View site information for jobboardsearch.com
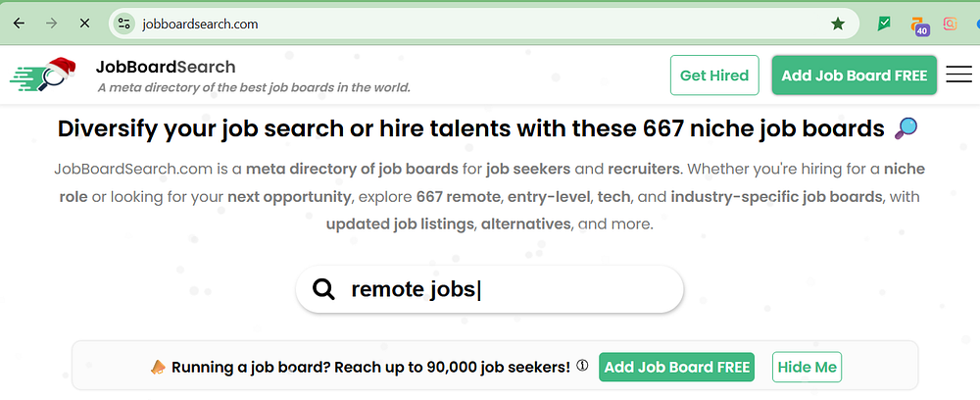 [122, 24]
